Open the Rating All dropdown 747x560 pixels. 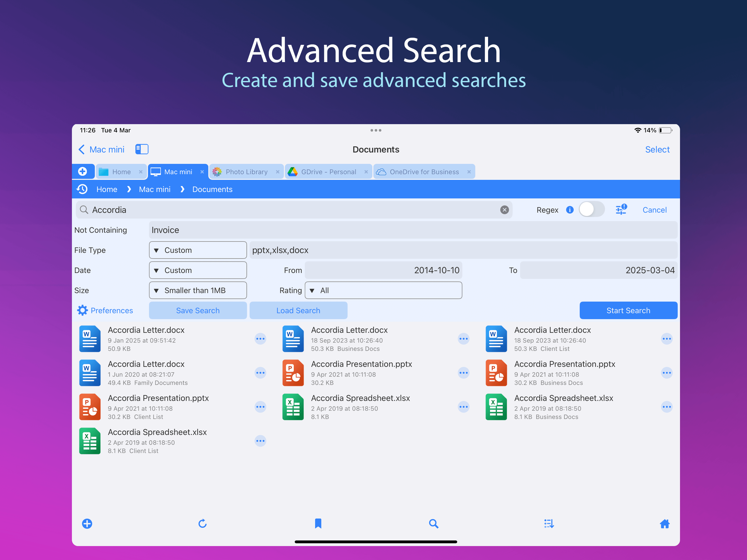(x=383, y=290)
